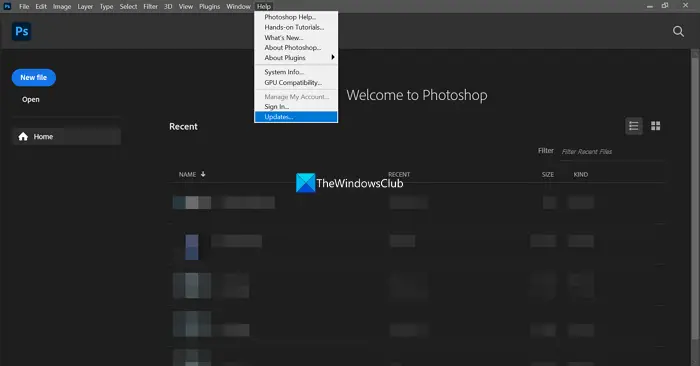Screen dimensions: 700x366
Task: Click the Photoshop Ps home logo
Action: coord(21,31)
